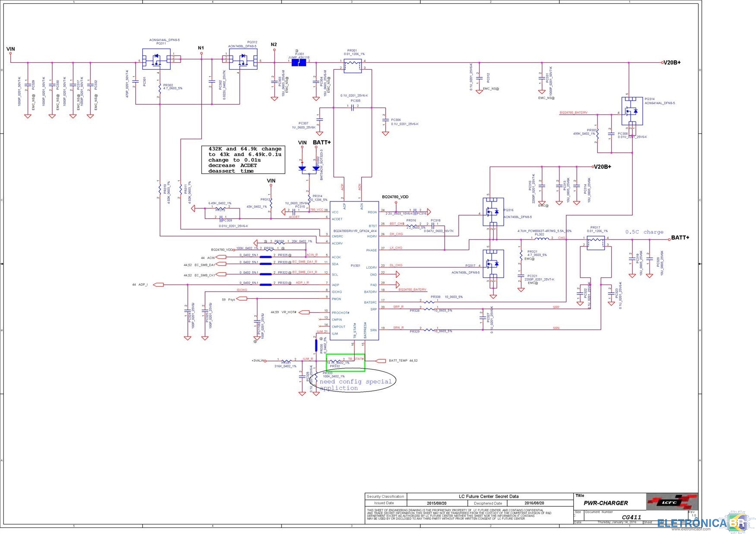
Task: Click the PWR-CHARGER title text
Action: pyautogui.click(x=606, y=503)
